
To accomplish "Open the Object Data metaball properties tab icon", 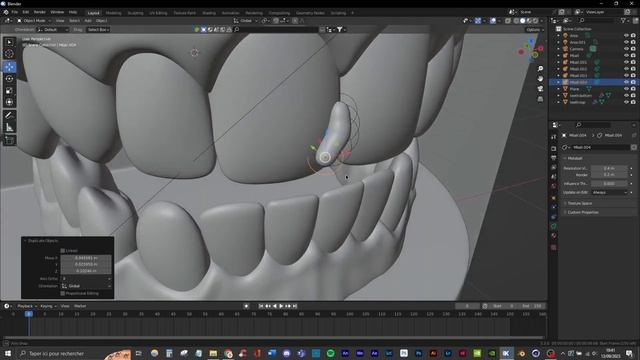I will [553, 226].
